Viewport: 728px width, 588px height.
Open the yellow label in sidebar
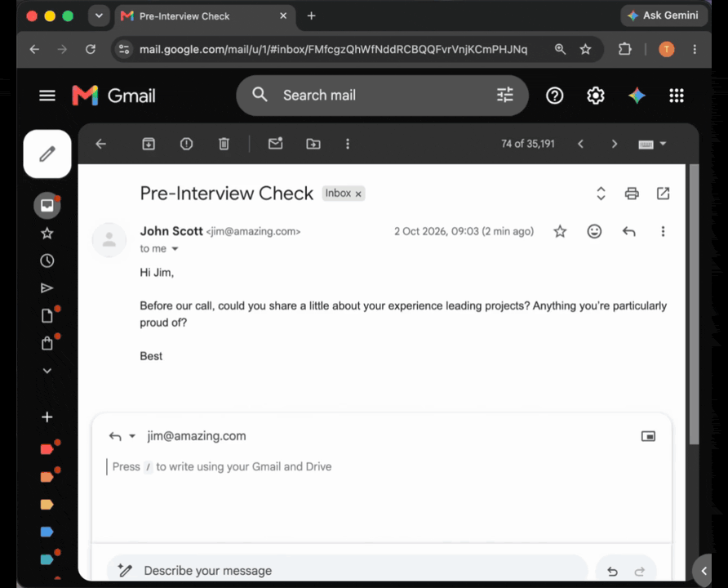pyautogui.click(x=47, y=505)
